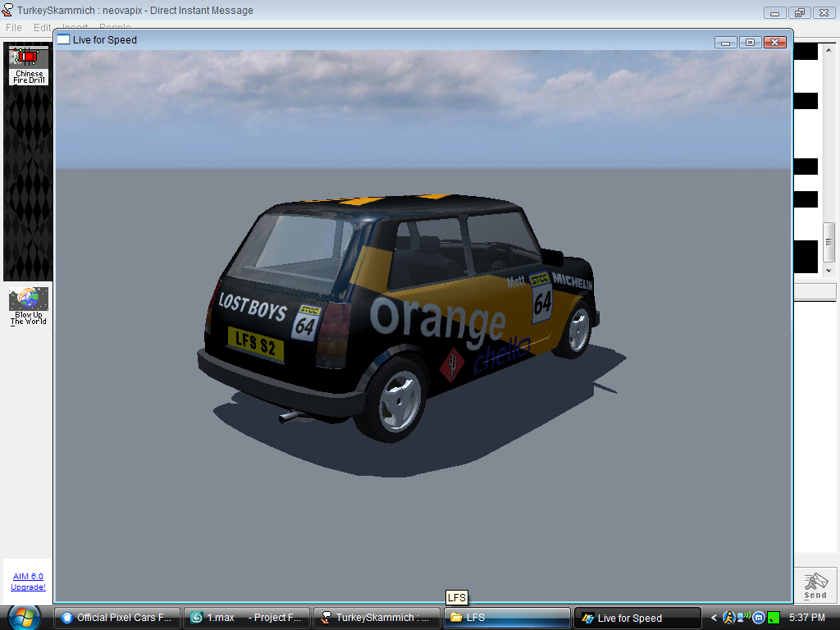Click the AIM window title bar icon

coord(7,10)
